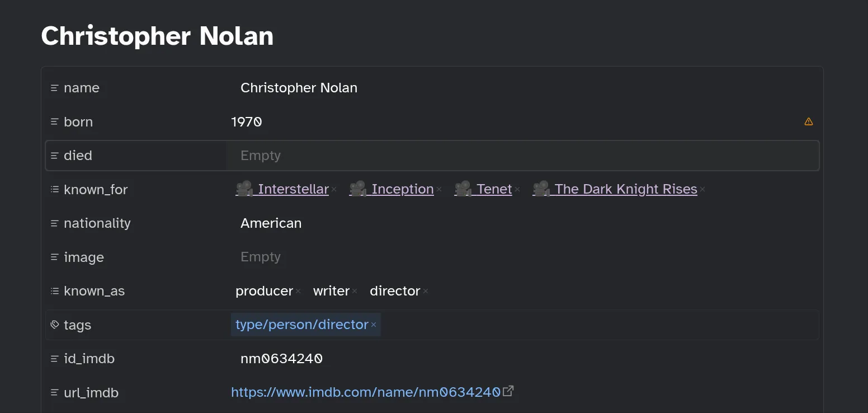This screenshot has width=868, height=413.
Task: Click the tag property icon beside tags
Action: click(x=54, y=325)
